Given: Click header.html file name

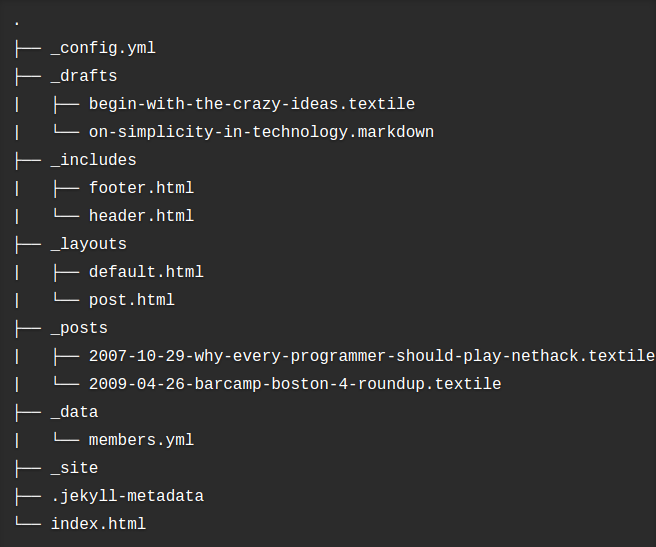Looking at the screenshot, I should (141, 216).
